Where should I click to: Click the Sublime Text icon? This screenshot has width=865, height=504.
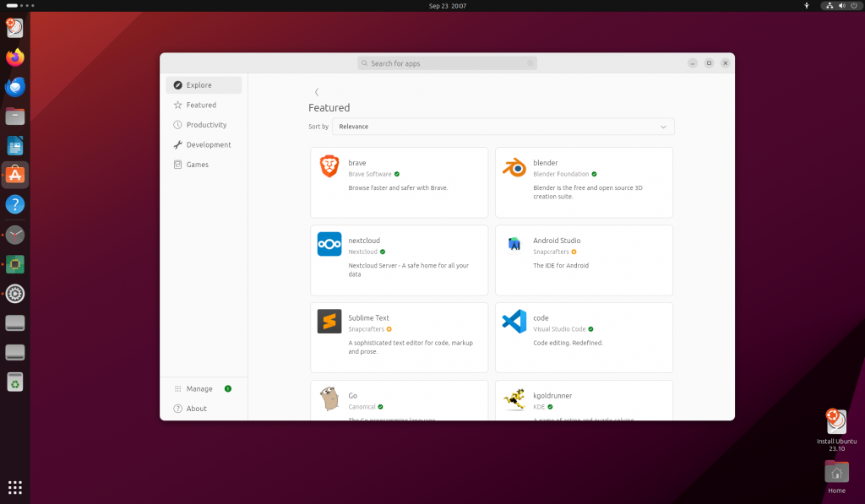tap(328, 322)
